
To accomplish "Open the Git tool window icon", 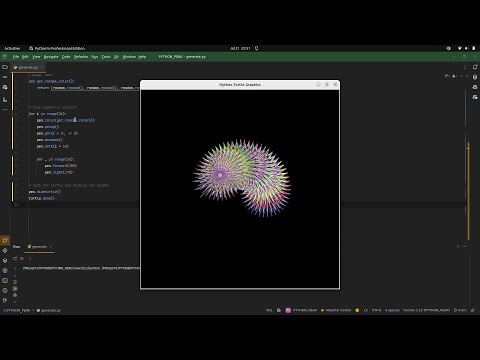I will point(5,300).
